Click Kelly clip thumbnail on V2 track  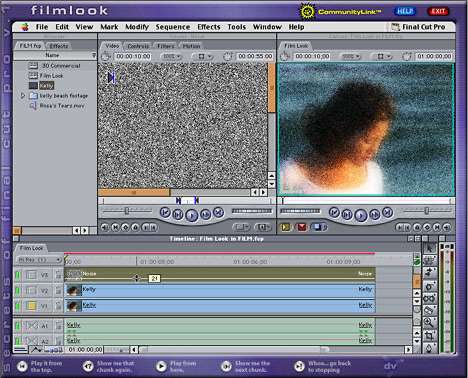pos(74,291)
